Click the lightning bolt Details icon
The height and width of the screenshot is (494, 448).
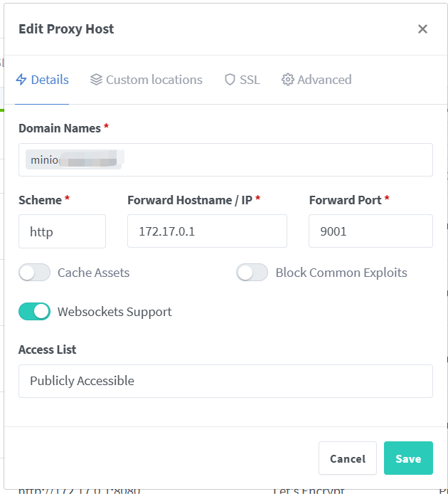coord(21,80)
